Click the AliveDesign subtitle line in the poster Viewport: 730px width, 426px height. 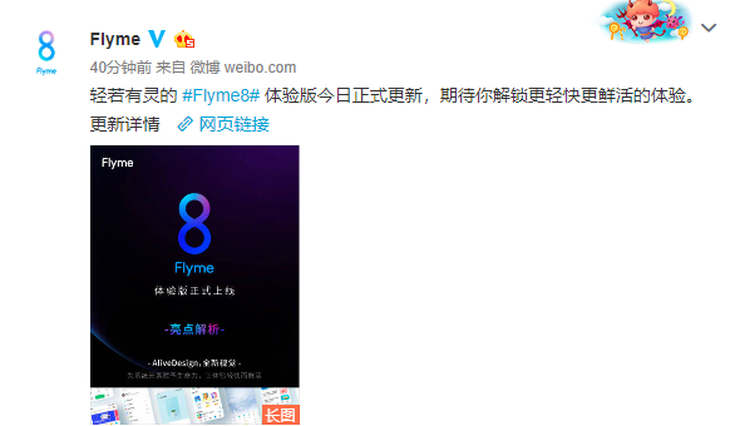195,363
